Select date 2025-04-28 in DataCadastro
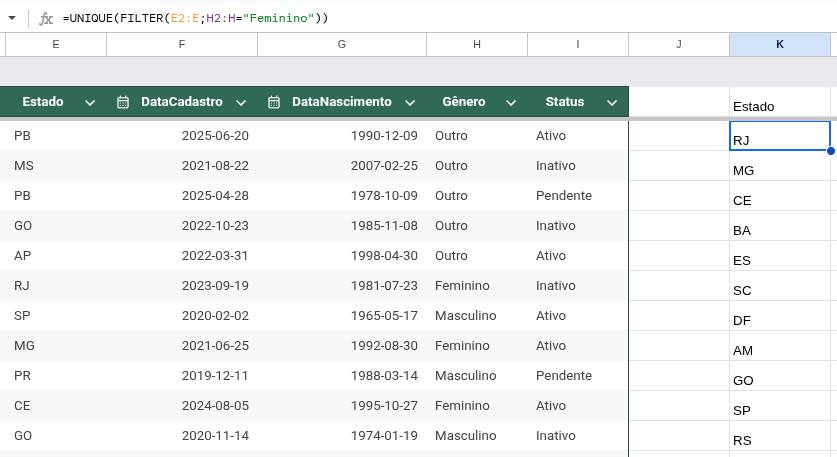Screen dimensions: 837x457 182,196
